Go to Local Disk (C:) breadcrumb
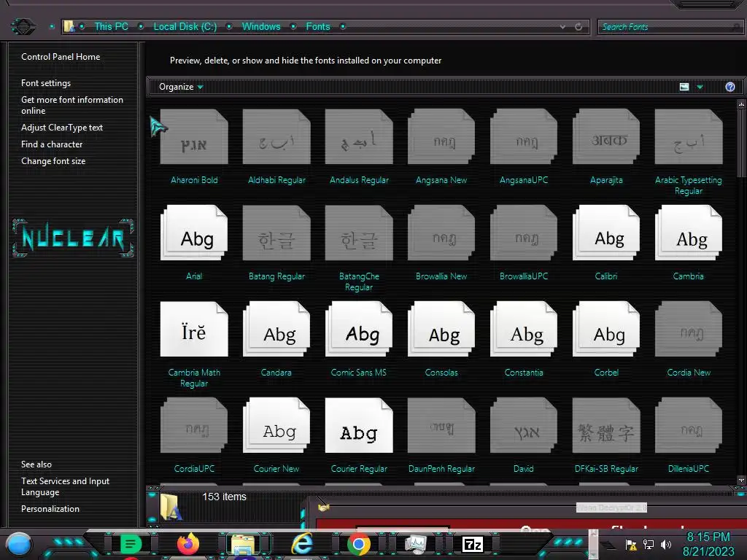This screenshot has height=560, width=747. click(x=185, y=27)
